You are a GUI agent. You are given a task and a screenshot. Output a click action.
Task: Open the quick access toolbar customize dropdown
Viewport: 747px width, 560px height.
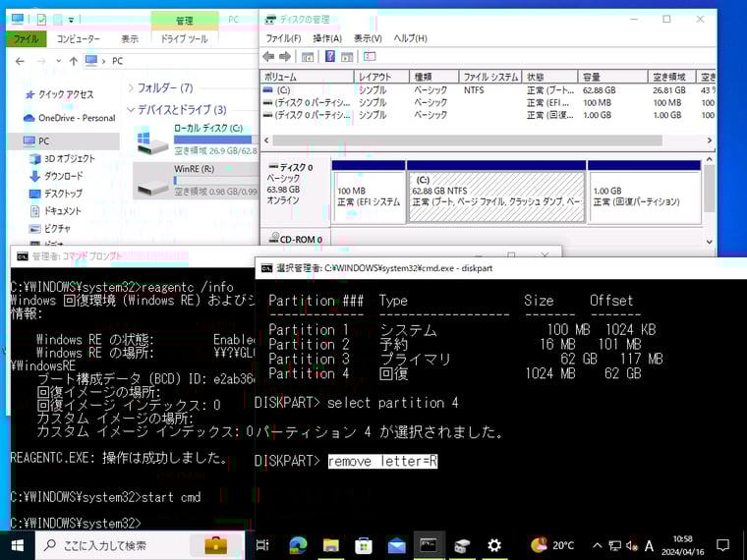pos(71,20)
